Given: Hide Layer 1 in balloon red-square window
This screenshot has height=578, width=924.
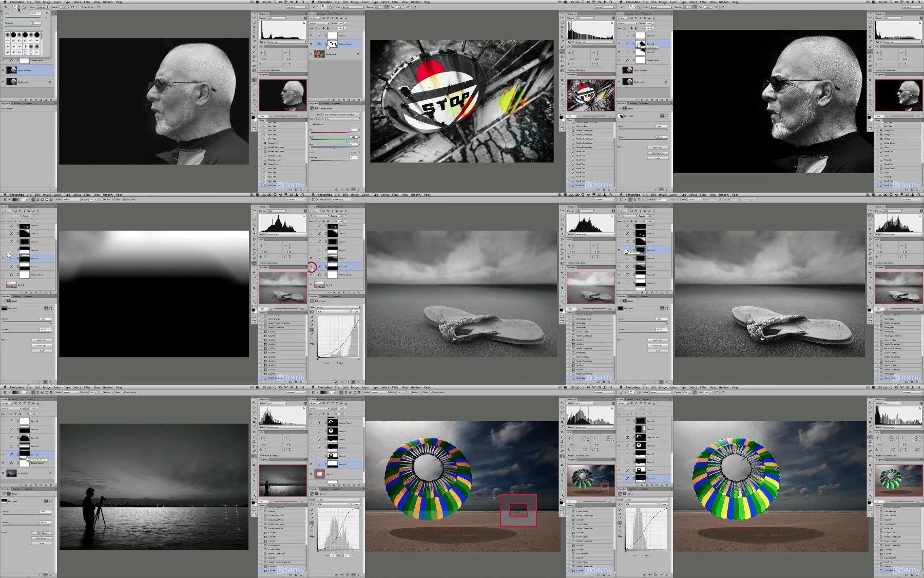Looking at the screenshot, I should pos(311,474).
